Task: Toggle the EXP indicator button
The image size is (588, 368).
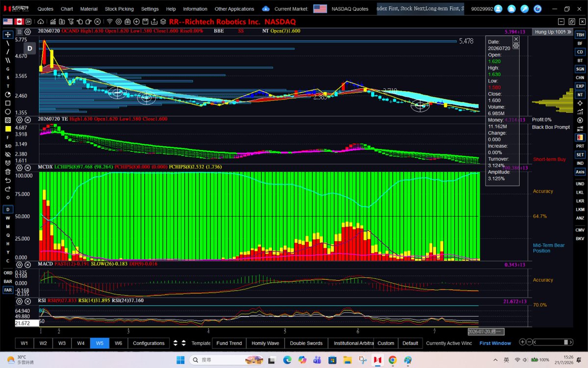Action: [580, 86]
